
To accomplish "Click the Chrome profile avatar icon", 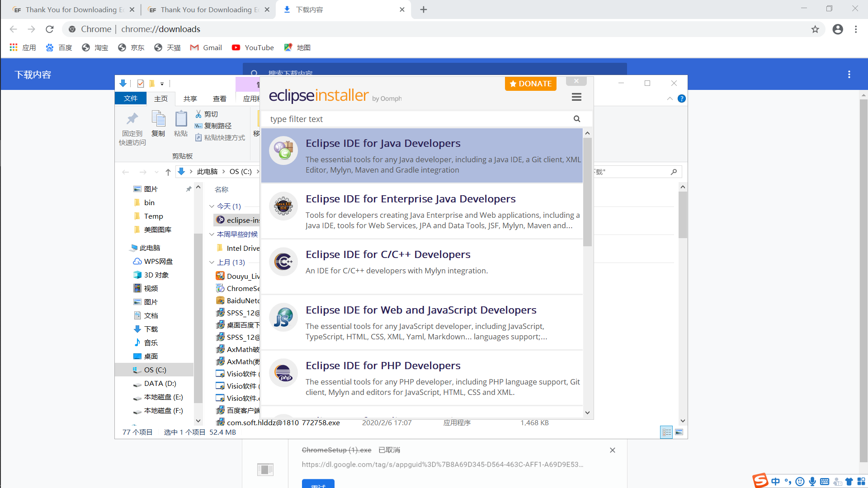I will [838, 29].
